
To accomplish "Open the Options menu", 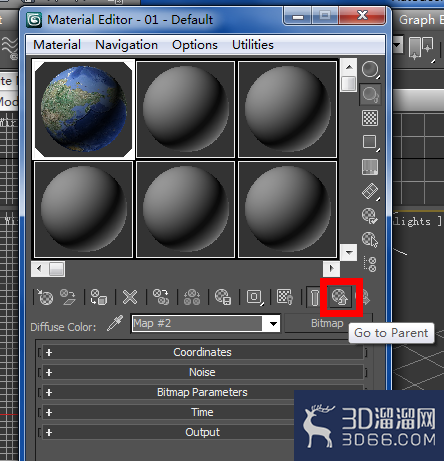I will (x=195, y=45).
